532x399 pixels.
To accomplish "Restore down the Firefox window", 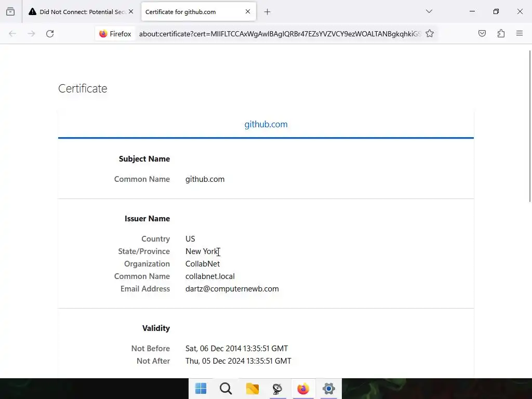I will point(496,11).
